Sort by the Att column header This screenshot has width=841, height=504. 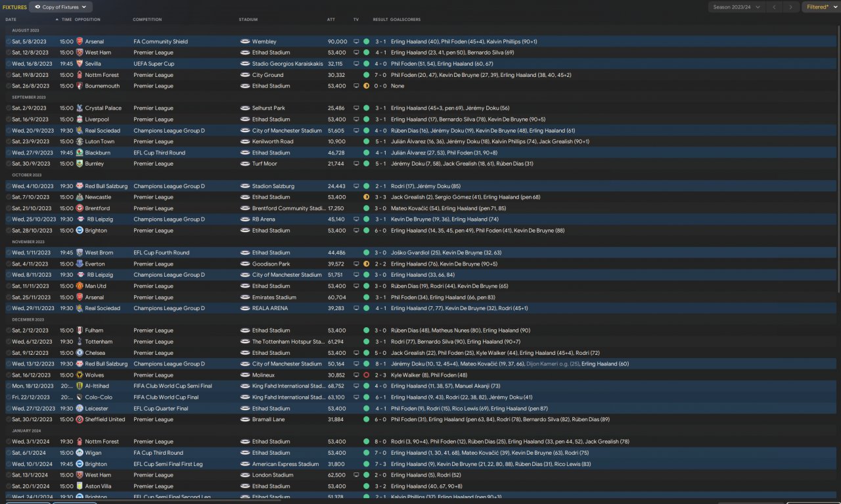331,20
